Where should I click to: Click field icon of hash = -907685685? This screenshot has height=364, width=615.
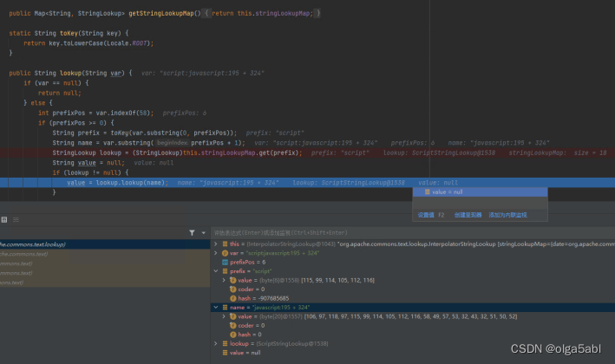[233, 298]
